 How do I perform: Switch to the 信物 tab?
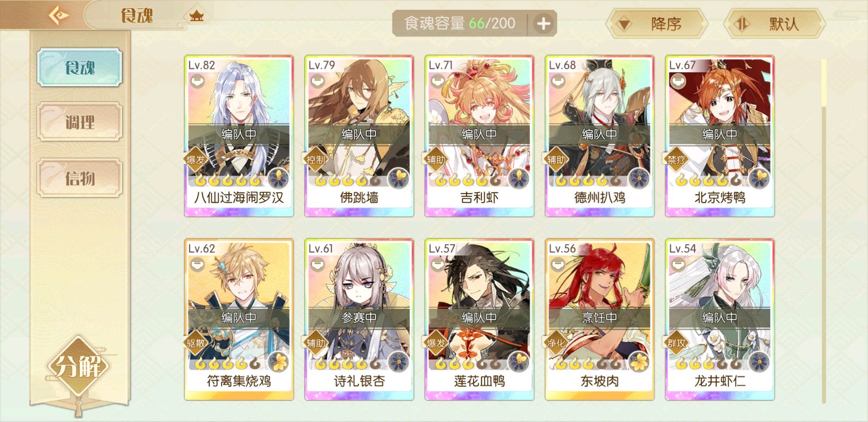click(80, 178)
